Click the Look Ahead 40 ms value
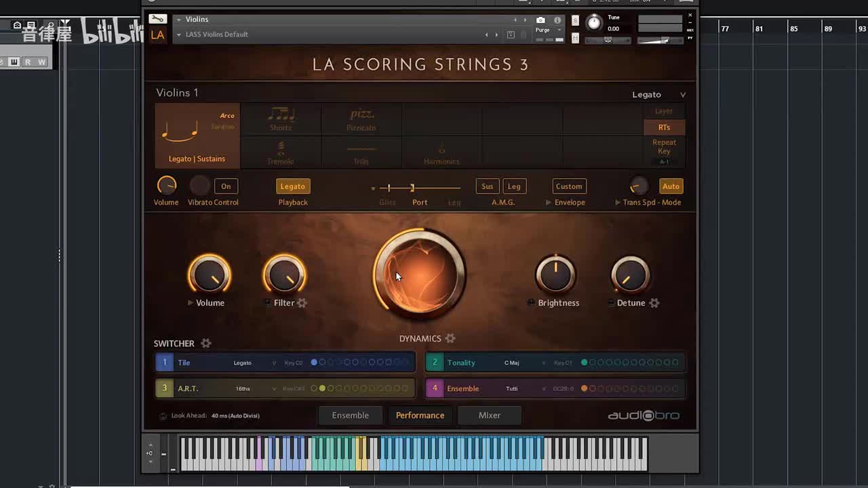Screen dimensions: 868x488 point(235,415)
